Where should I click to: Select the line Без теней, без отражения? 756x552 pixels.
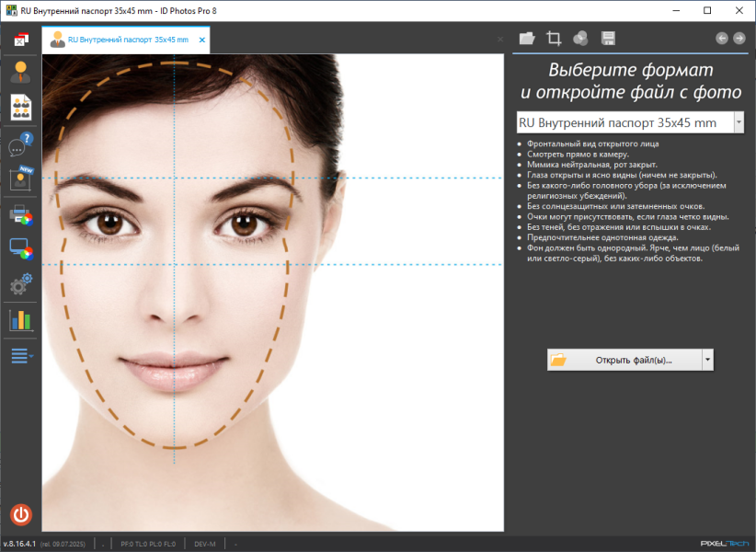619,227
